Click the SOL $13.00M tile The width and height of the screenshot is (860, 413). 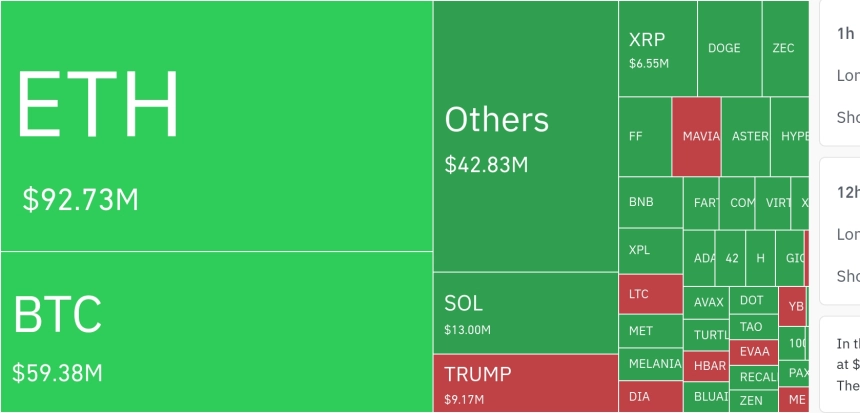click(x=525, y=313)
